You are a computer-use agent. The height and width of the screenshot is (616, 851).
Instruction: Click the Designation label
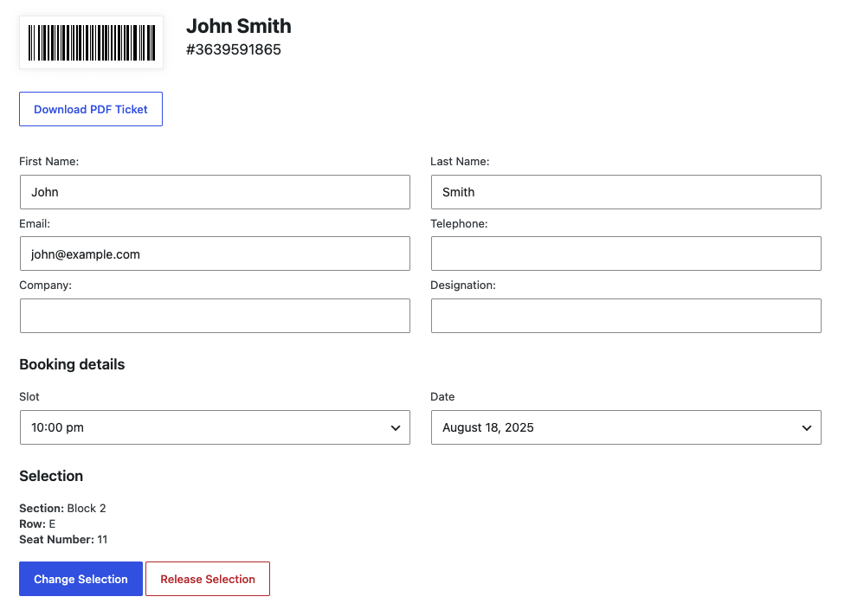463,286
